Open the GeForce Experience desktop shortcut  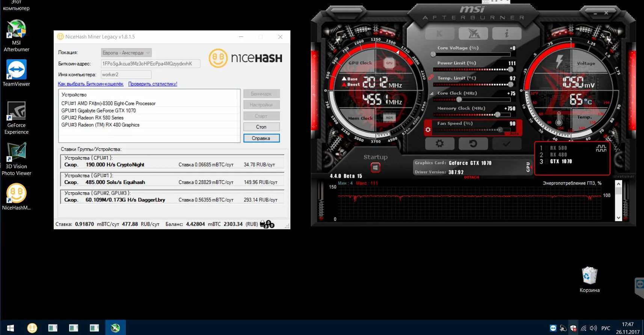click(x=17, y=118)
